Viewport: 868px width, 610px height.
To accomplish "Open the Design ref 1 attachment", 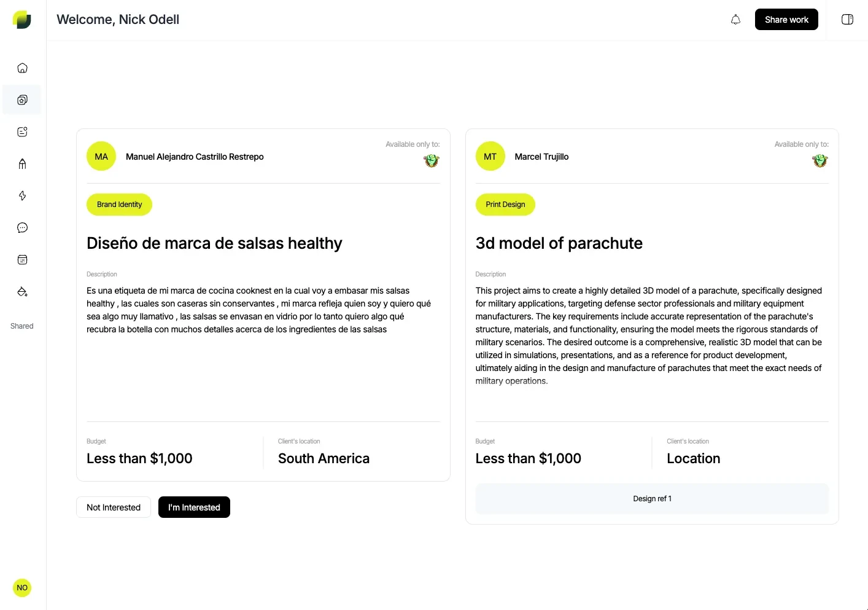I will pos(652,498).
